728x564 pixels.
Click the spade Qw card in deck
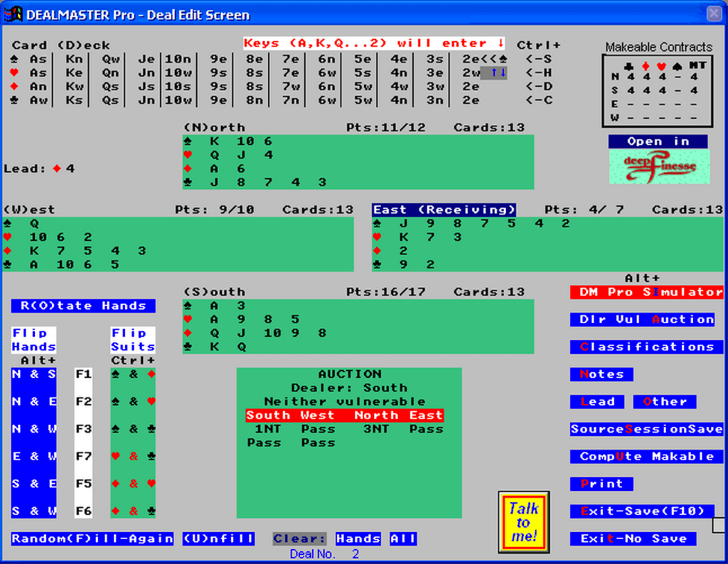click(x=110, y=60)
